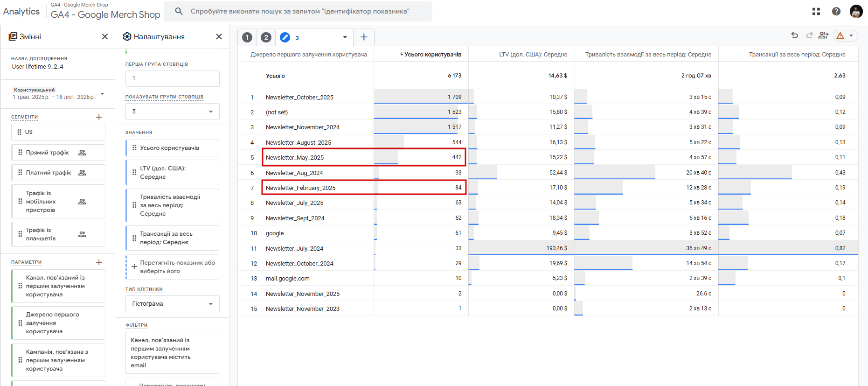Add a new exploration tab
Viewport: 868px width, 386px height.
tap(364, 37)
